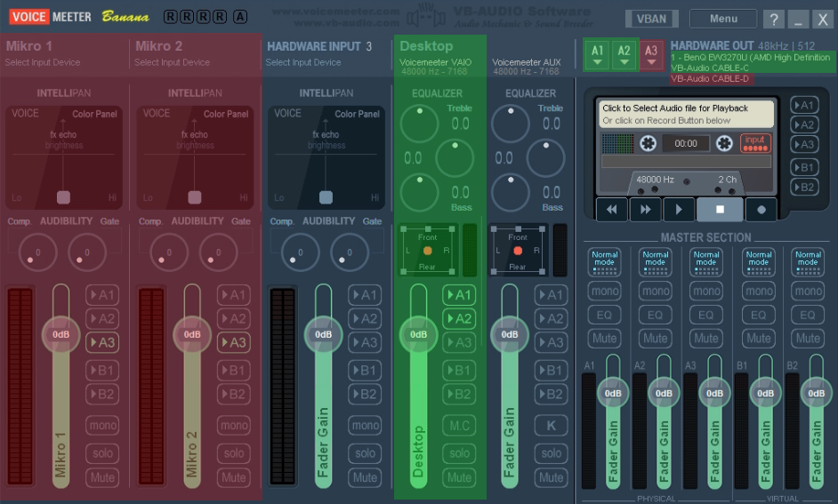The height and width of the screenshot is (504, 838).
Task: Open Color Panel on Hardware Input 3
Action: pyautogui.click(x=357, y=114)
